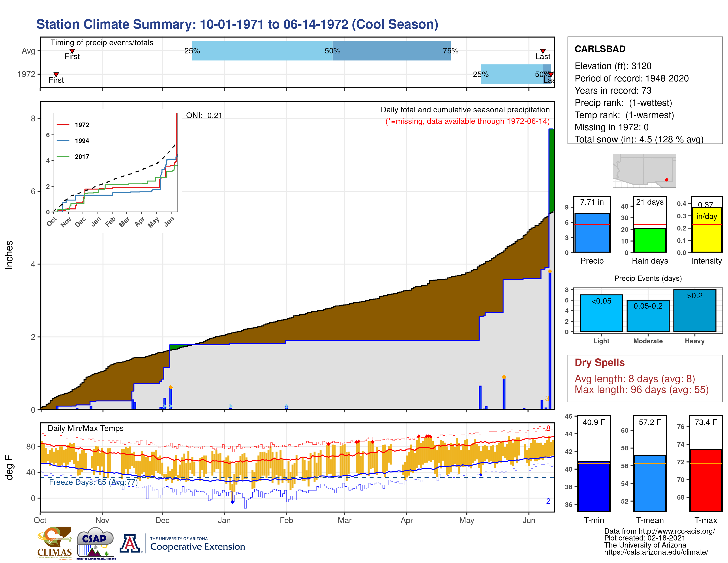Click the Timing of precip events/totals label
Viewport: 728px width, 563px height.
coord(102,43)
